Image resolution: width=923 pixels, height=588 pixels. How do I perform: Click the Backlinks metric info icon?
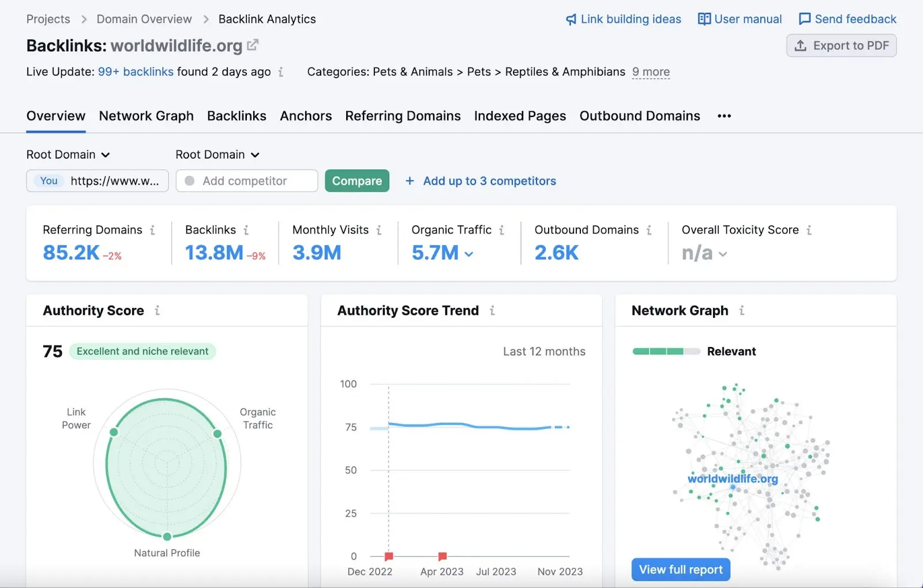pos(246,230)
